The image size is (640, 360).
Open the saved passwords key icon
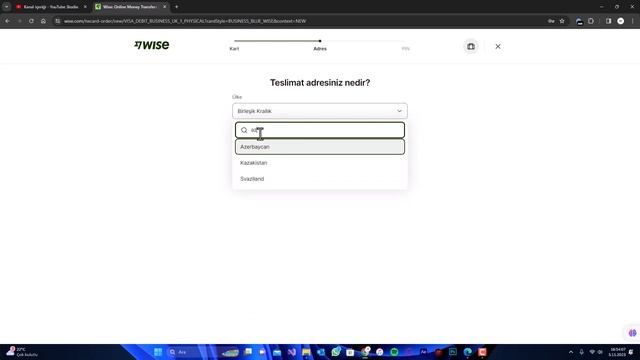pyautogui.click(x=551, y=21)
